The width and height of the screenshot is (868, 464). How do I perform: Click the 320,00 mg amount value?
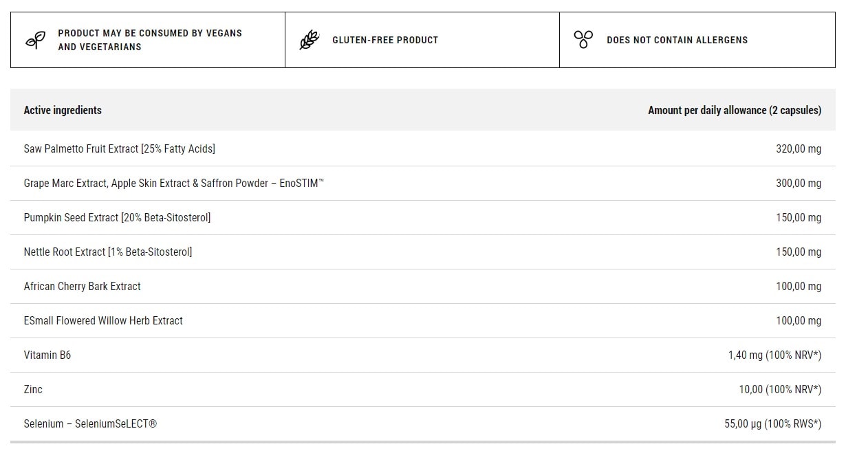pos(799,148)
